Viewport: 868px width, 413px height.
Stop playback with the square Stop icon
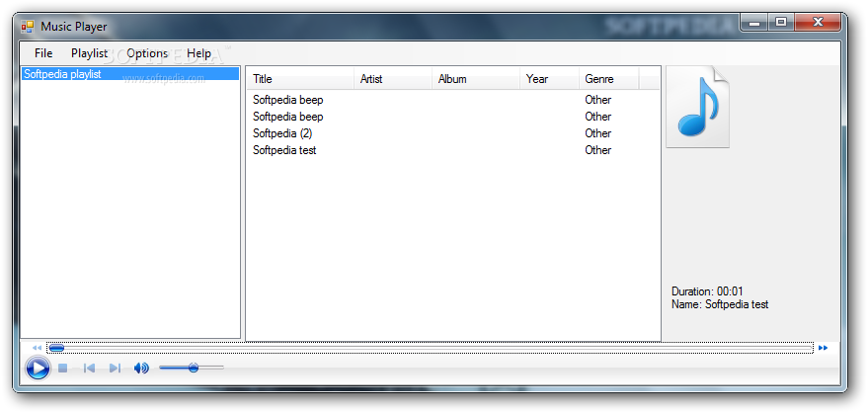click(62, 368)
